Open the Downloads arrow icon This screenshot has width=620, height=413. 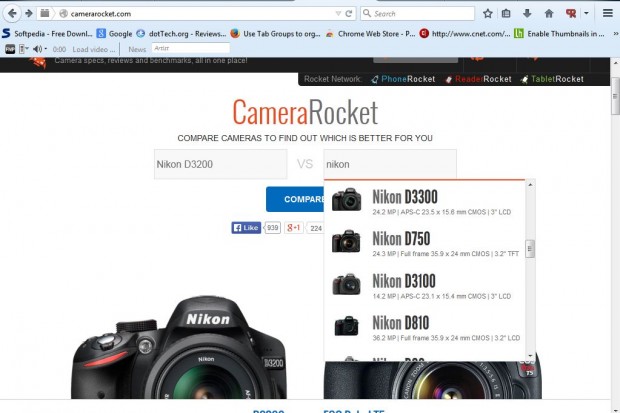(528, 14)
